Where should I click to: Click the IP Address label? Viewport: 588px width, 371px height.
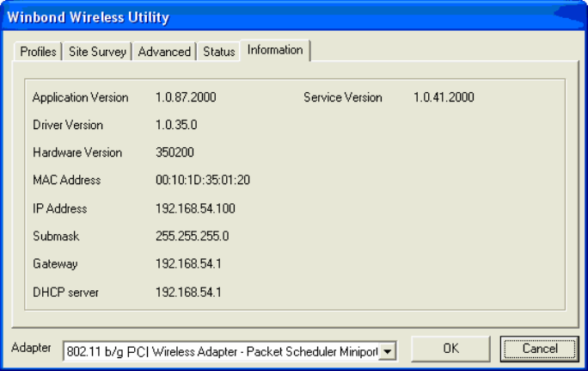[x=59, y=208]
